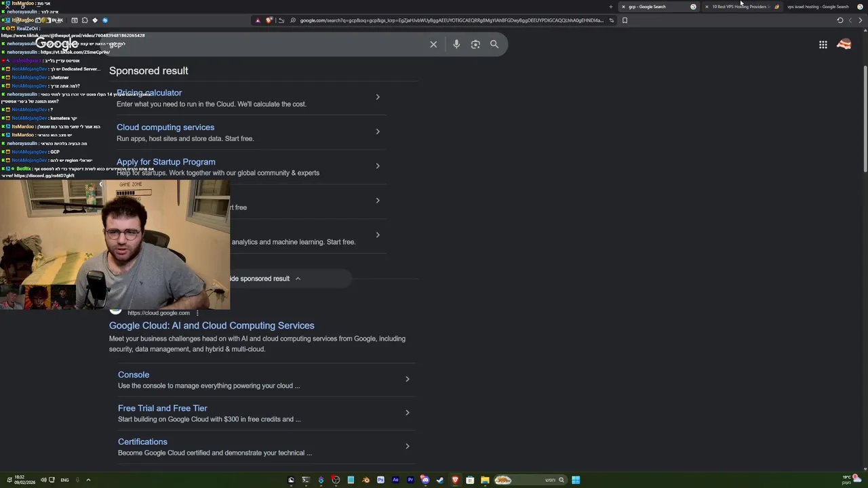Click the weather widget on the taskbar
The height and width of the screenshot is (488, 868).
coord(852,480)
